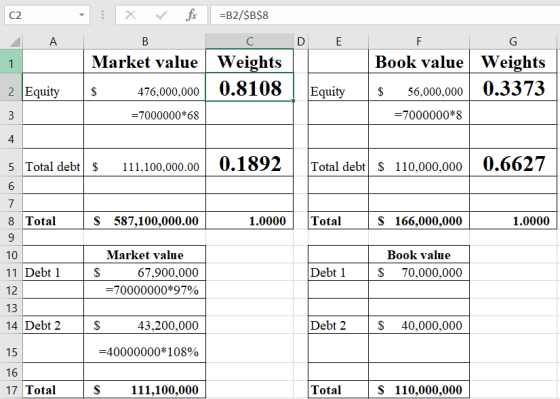This screenshot has height=399, width=560.
Task: Select column D header
Action: pos(301,42)
